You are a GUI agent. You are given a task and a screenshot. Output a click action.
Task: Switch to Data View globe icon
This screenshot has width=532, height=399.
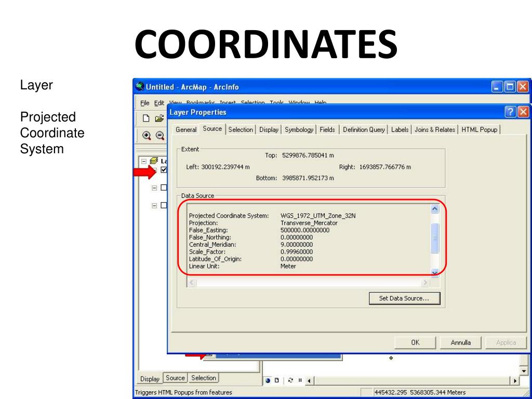(268, 380)
